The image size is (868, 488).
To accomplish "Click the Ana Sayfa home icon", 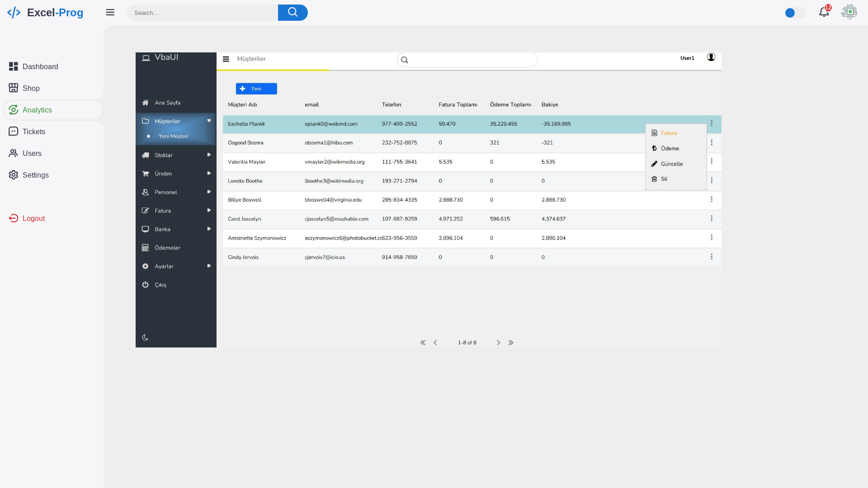I will pyautogui.click(x=145, y=103).
